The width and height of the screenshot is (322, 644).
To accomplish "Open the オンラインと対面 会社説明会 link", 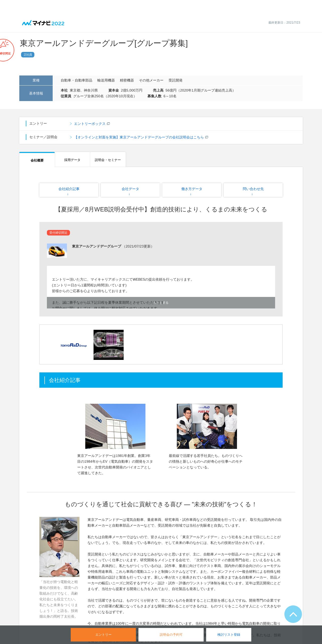I will (x=139, y=137).
